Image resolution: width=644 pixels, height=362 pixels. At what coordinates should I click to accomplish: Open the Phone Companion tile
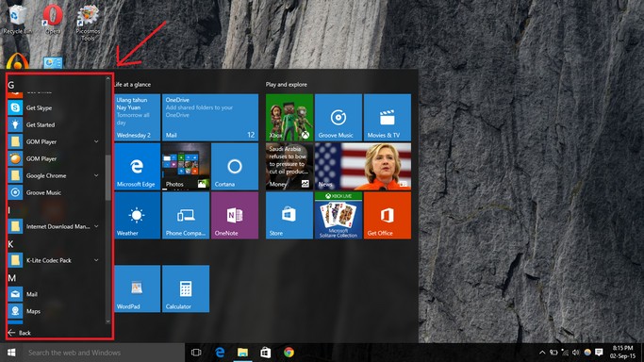[186, 215]
